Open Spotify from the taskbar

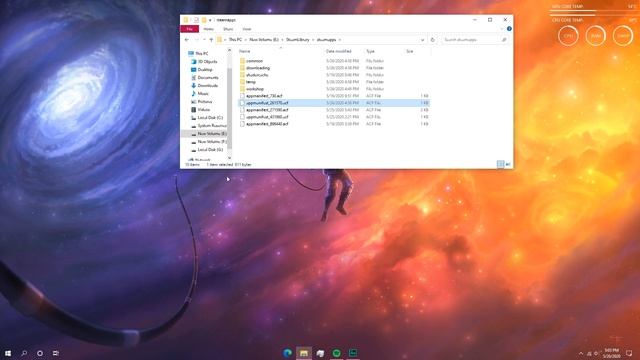pyautogui.click(x=336, y=353)
